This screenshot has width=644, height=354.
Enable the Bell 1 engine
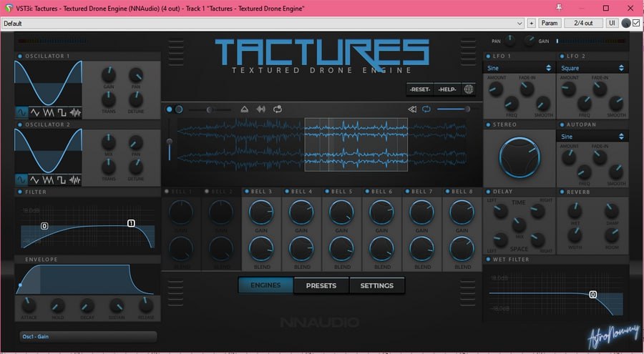[166, 192]
